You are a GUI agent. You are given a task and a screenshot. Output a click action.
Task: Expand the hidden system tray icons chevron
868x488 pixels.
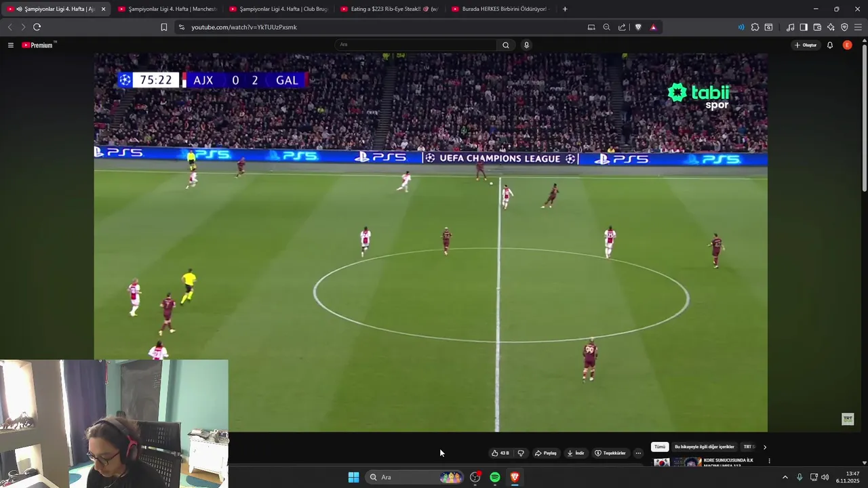[x=785, y=477]
